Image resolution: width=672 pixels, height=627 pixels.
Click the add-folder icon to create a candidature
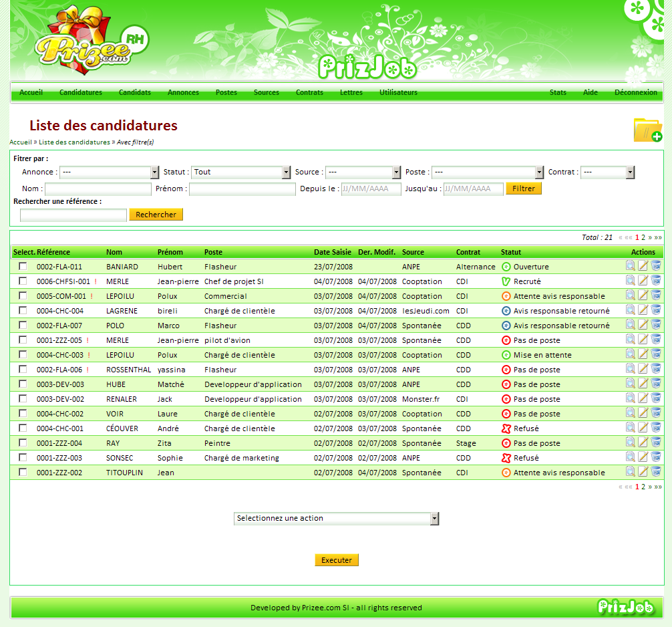(x=647, y=130)
